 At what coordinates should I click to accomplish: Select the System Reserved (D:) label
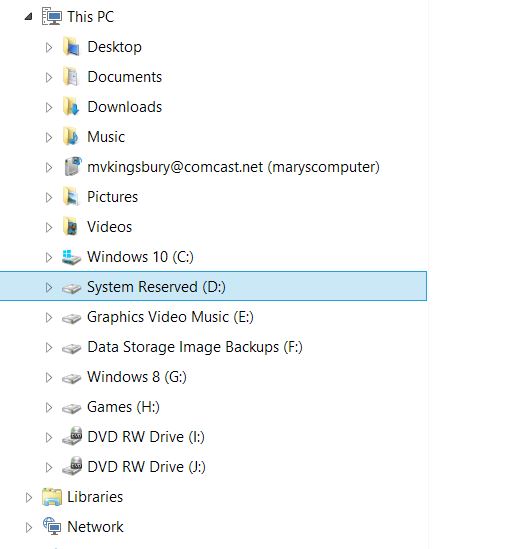pyautogui.click(x=156, y=287)
